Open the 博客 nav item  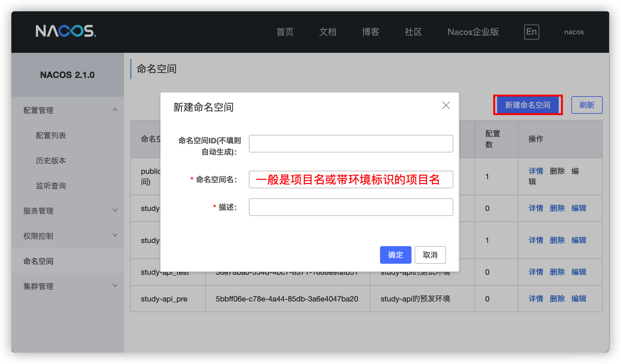point(371,32)
